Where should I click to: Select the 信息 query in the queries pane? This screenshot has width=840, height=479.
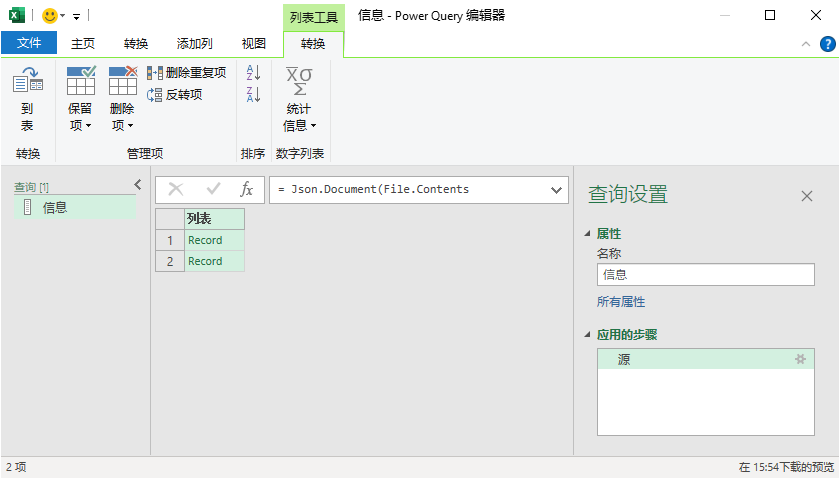(75, 207)
